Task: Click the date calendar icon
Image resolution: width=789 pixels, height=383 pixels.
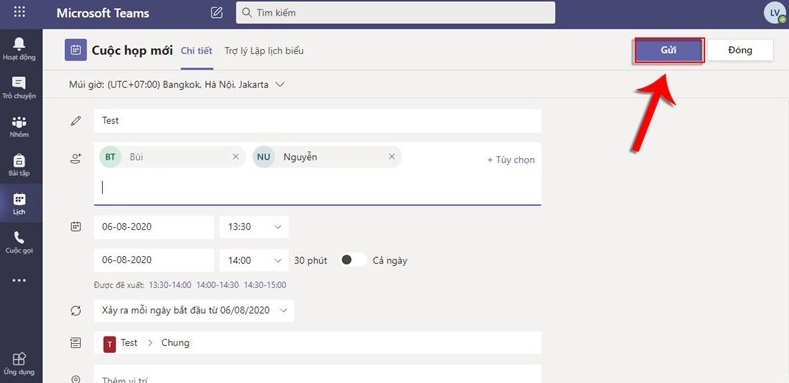Action: point(75,227)
